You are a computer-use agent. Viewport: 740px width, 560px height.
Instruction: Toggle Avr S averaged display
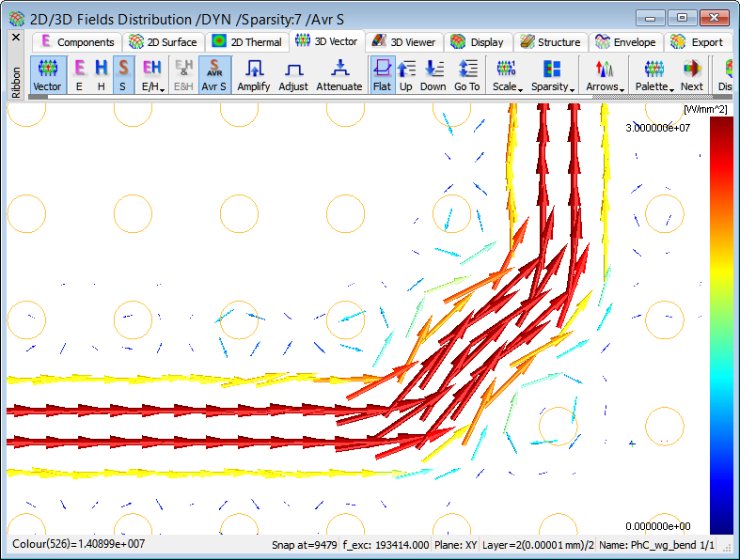pos(214,75)
